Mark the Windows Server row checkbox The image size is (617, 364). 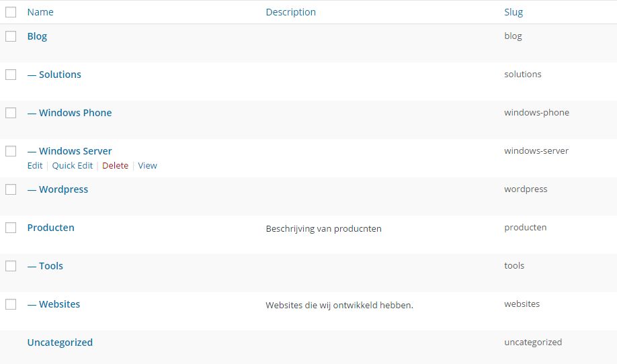tap(11, 151)
